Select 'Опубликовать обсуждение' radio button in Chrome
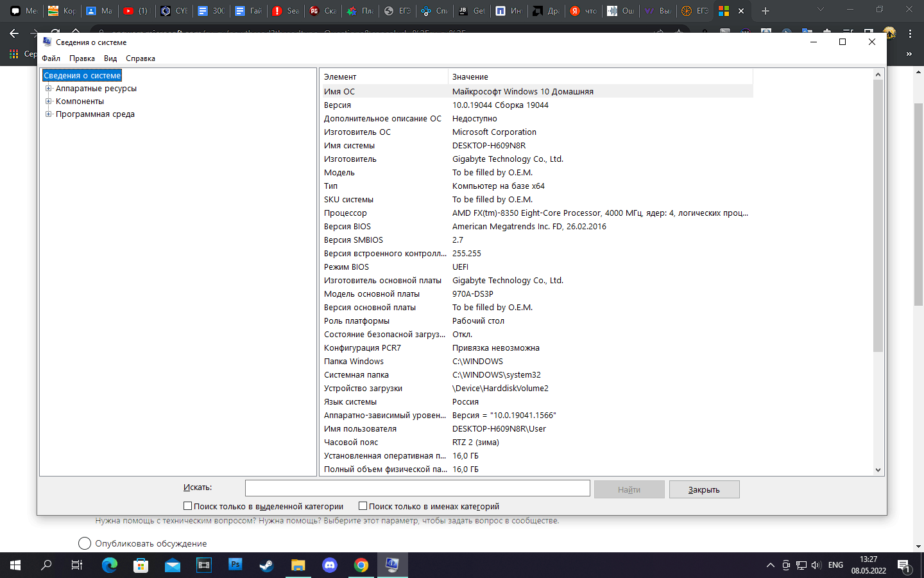 (85, 543)
